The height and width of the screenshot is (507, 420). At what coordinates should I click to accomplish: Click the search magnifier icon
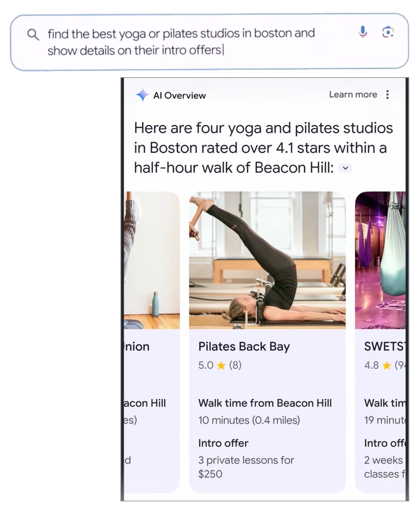coord(33,34)
